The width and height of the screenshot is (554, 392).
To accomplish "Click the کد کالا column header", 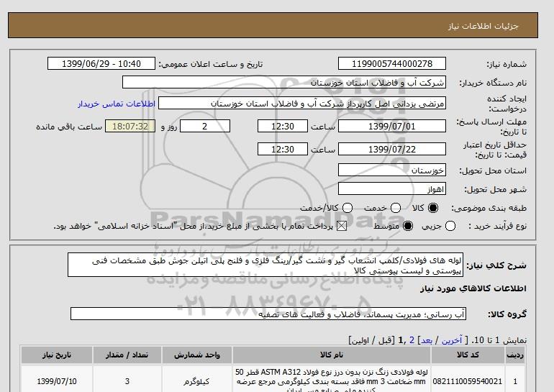I will tap(468, 355).
